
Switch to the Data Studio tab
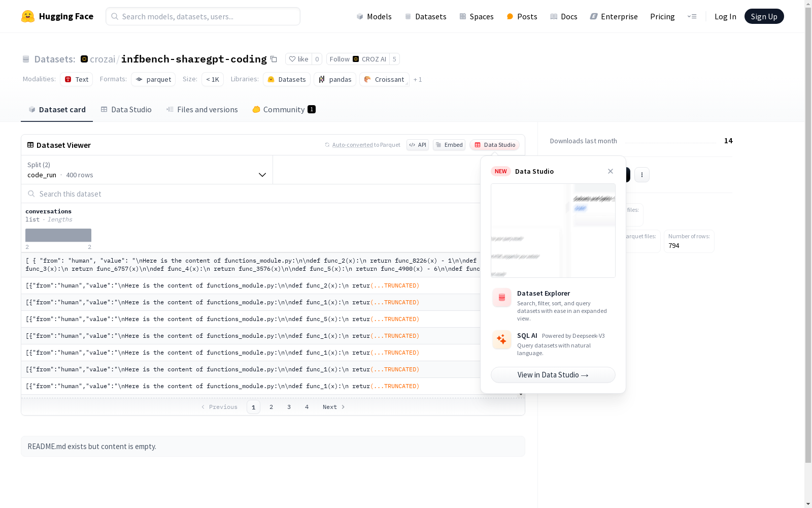[126, 110]
